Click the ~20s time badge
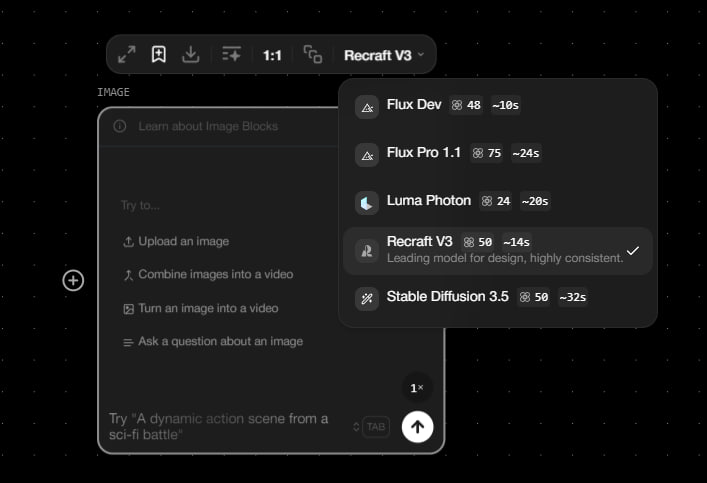The image size is (707, 483). pyautogui.click(x=535, y=201)
